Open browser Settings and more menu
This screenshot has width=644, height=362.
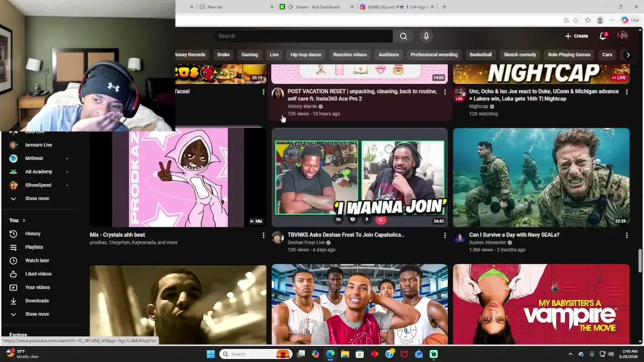612,21
